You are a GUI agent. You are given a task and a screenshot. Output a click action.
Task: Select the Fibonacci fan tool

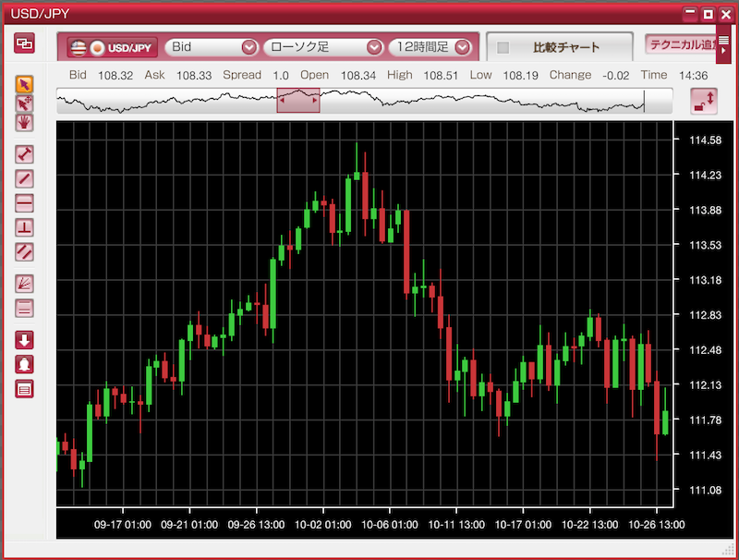pos(25,284)
